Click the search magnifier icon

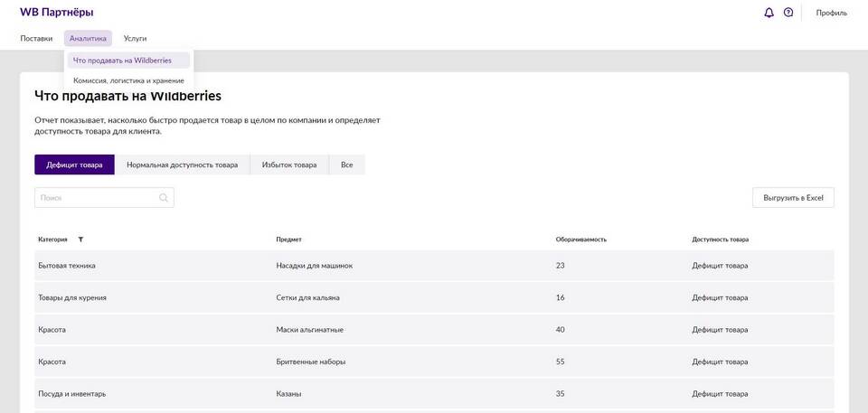(x=164, y=198)
